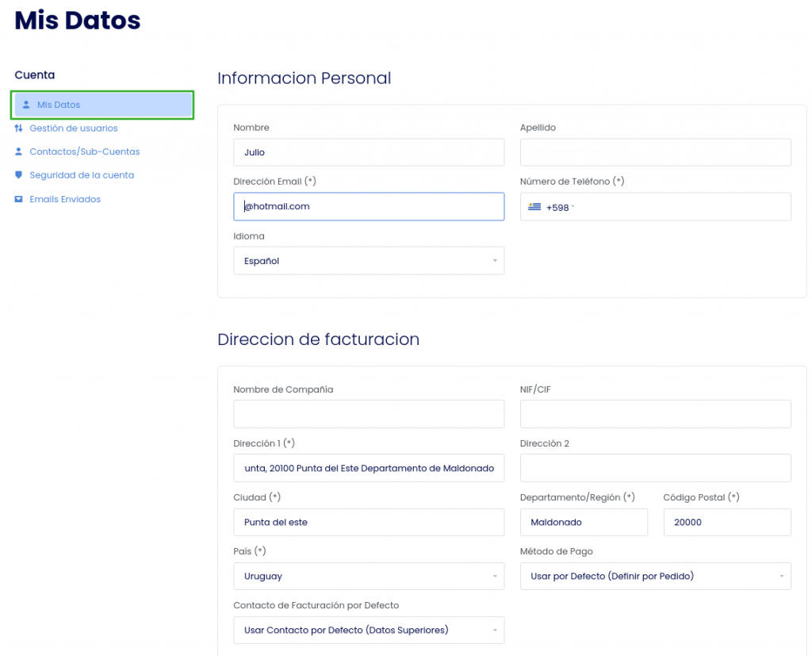Image resolution: width=812 pixels, height=656 pixels.
Task: Click the Dirección Email input field
Action: point(369,207)
